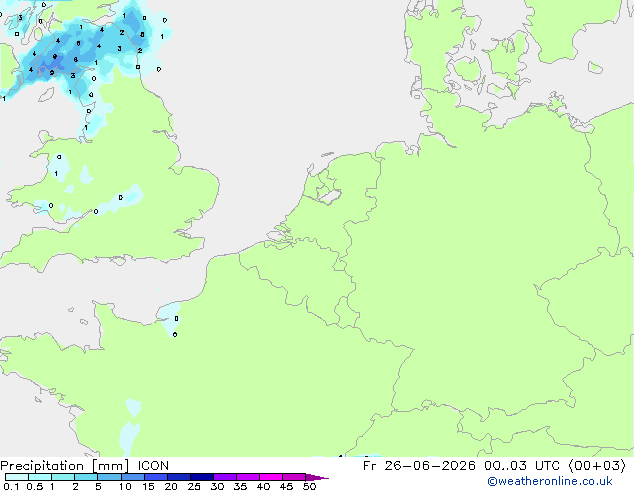The image size is (634, 490).
Task: Click the date '26-06-2026' text
Action: click(430, 466)
